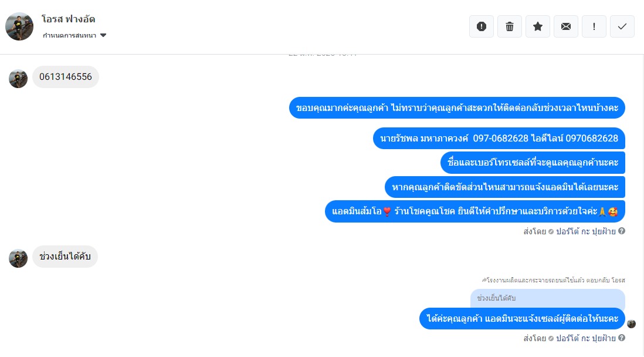Mark conversation done with checkmark icon
Viewport: 644px width, 357px height.
622,27
